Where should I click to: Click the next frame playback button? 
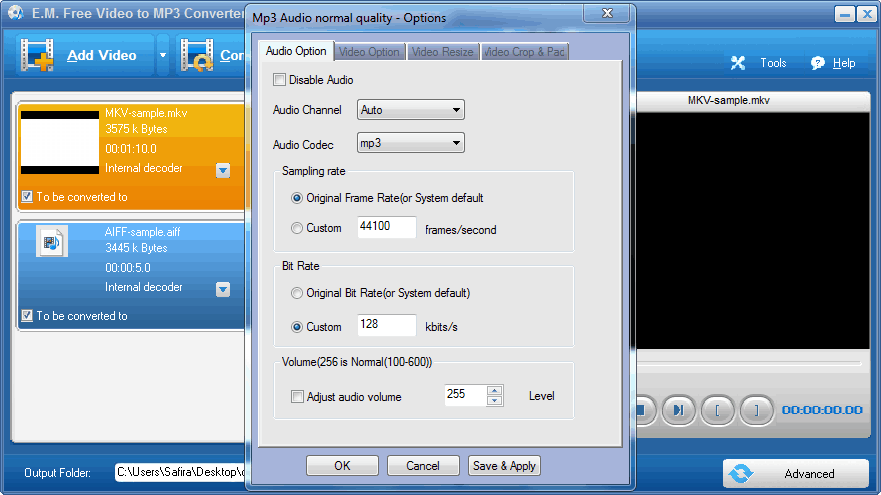click(x=678, y=410)
